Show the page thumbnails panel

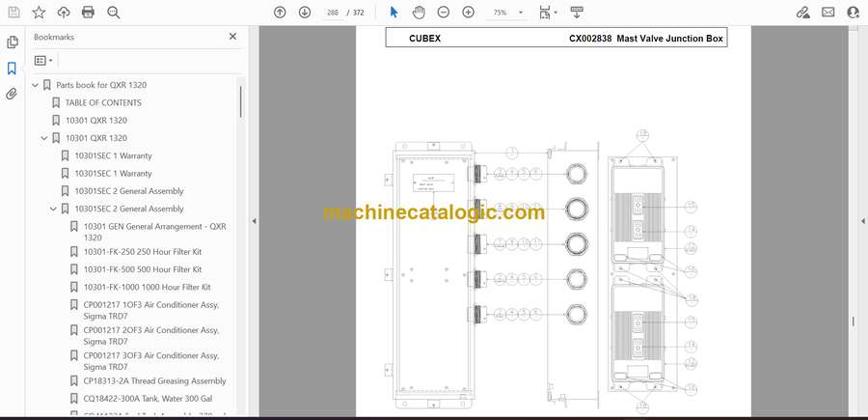(x=13, y=42)
